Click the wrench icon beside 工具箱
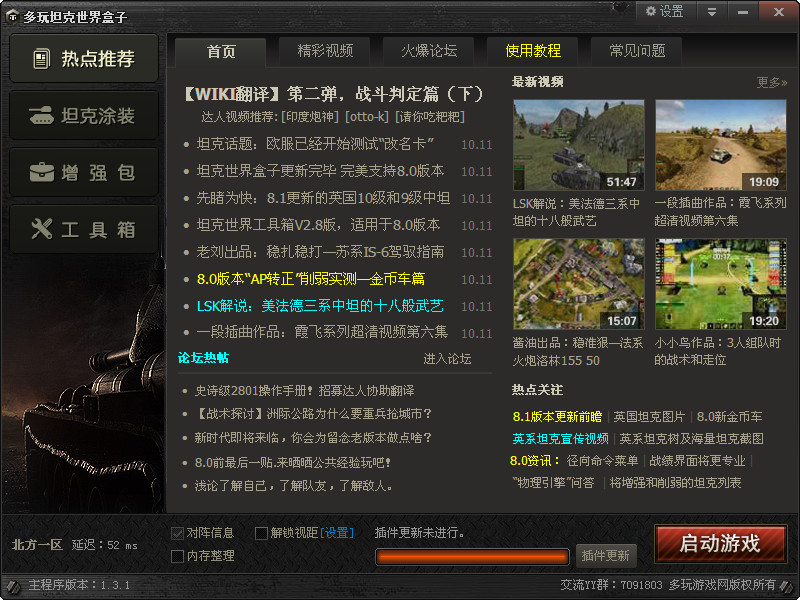The height and width of the screenshot is (600, 800). pyautogui.click(x=41, y=229)
